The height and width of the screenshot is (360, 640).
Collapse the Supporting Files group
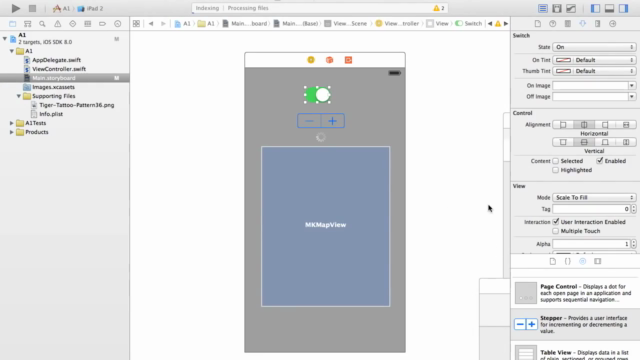tap(19, 96)
